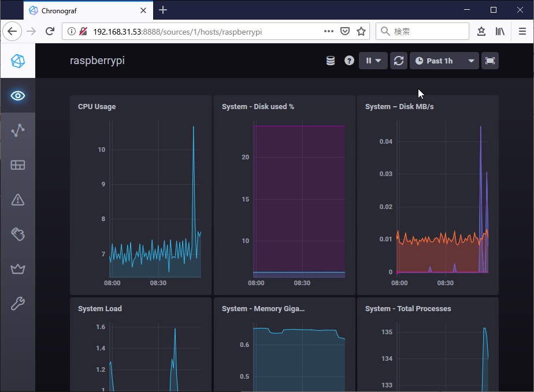Click the raspberrypi host title
Image resolution: width=534 pixels, height=392 pixels.
98,61
